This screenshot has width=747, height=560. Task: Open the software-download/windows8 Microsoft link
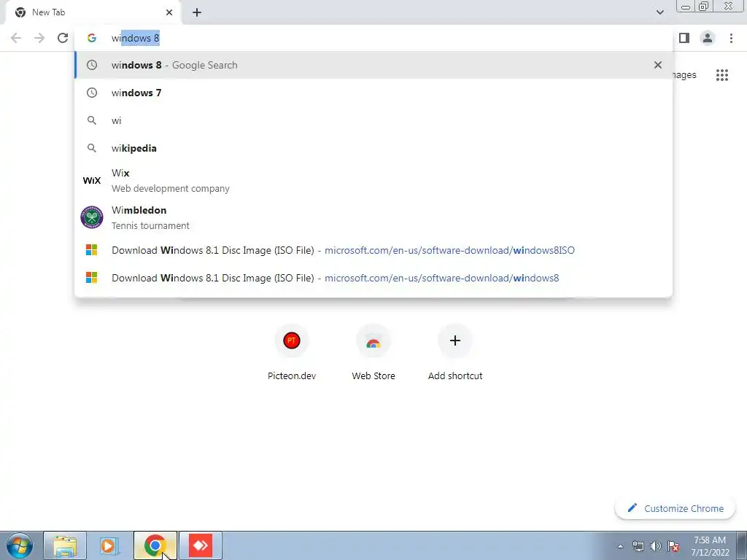373,278
